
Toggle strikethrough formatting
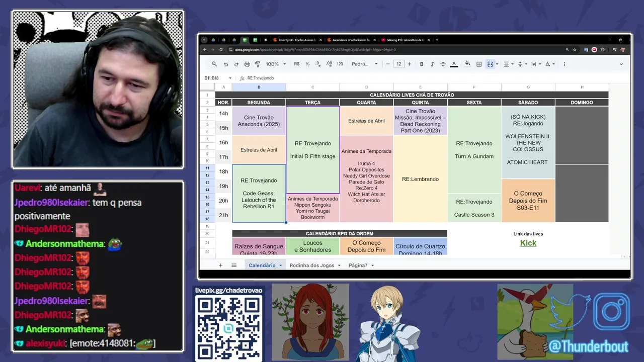[443, 64]
